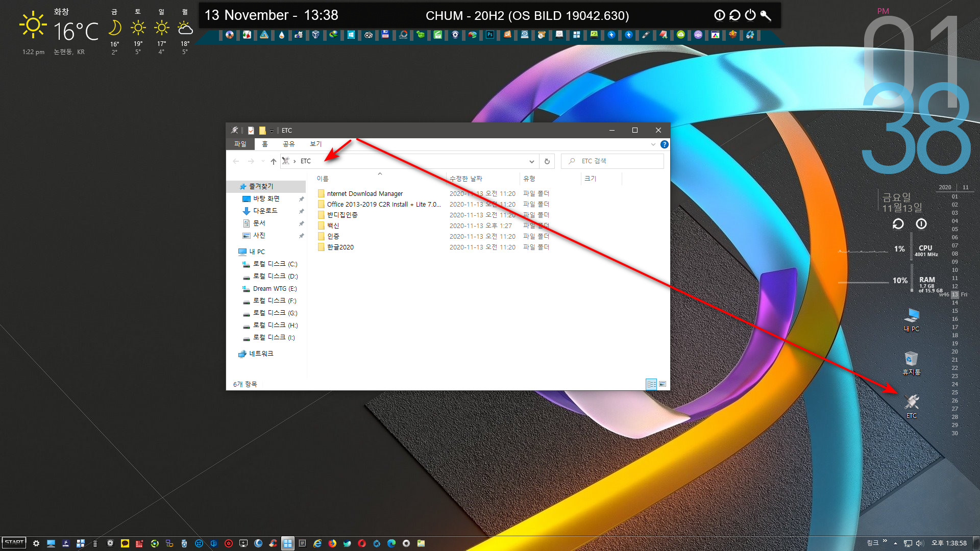980x551 pixels.
Task: Open the 휴지통 recycle bin on desktop
Action: tap(912, 363)
